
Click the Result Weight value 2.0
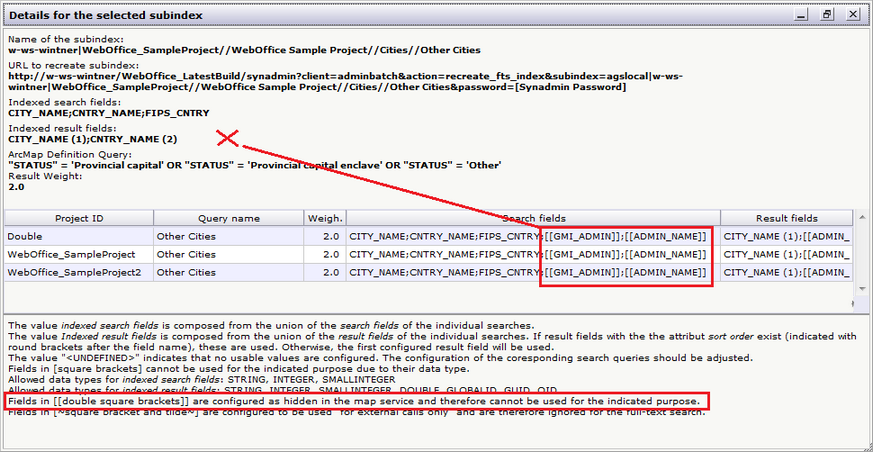(16, 187)
